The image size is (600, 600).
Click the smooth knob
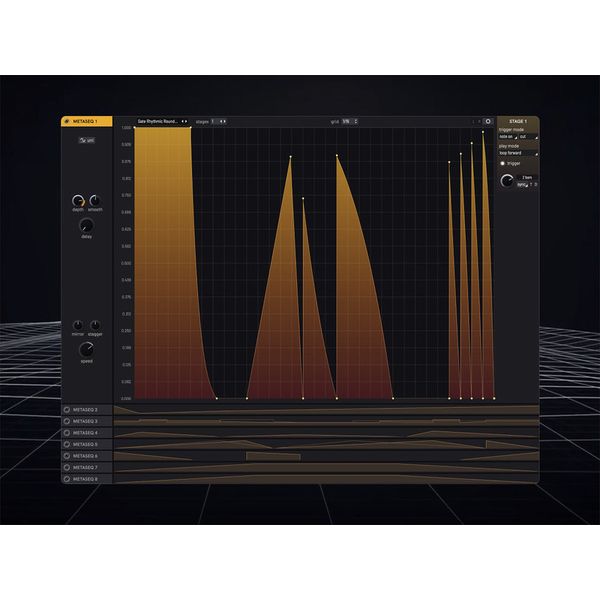tap(95, 201)
